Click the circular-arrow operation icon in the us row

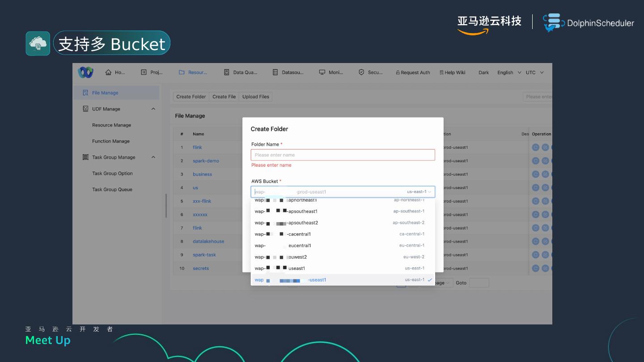coord(535,188)
